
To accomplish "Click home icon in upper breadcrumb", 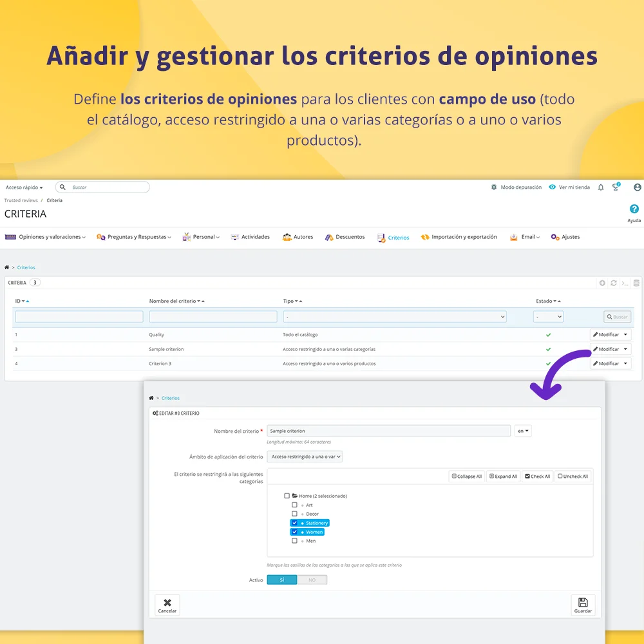I will 6,267.
